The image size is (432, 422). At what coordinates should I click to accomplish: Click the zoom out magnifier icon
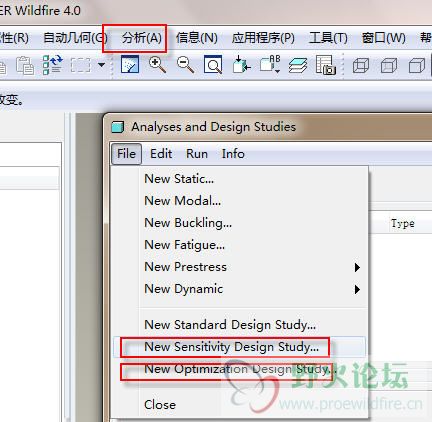[185, 64]
